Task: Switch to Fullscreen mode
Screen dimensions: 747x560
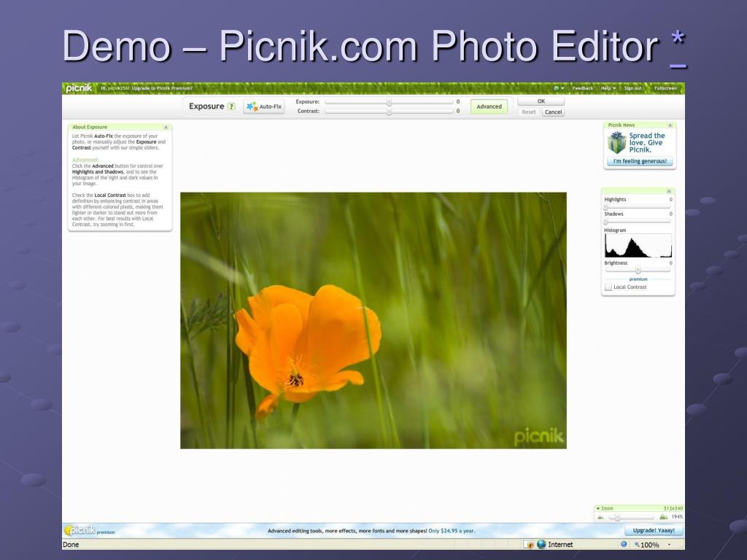Action: tap(665, 88)
